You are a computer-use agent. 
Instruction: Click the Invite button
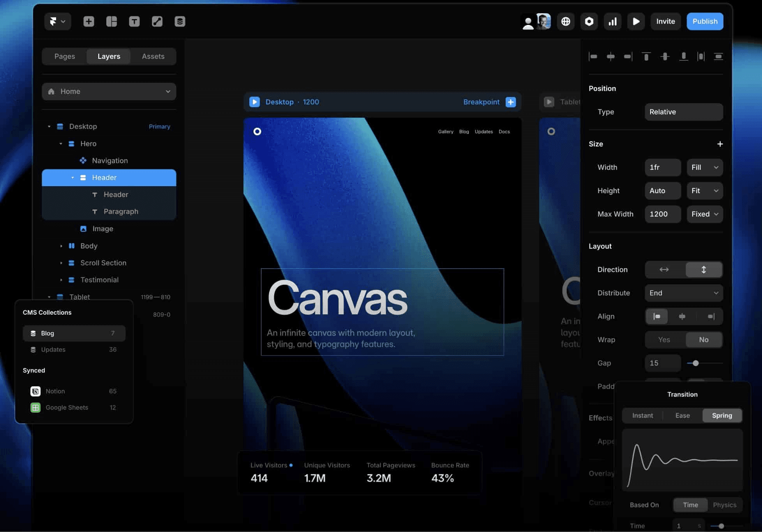click(x=665, y=21)
